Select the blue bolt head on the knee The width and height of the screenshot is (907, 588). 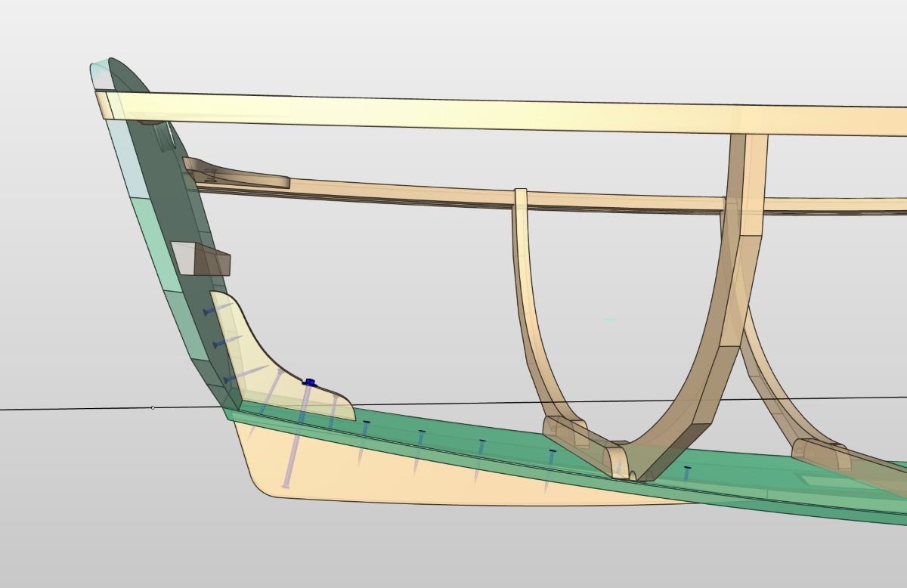[x=308, y=382]
